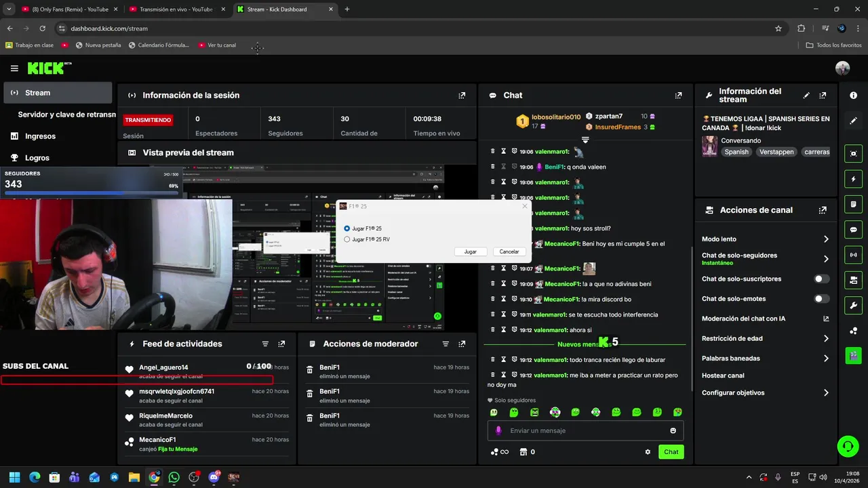Toggle session info broadcast icon in right sidebar
This screenshot has height=488, width=868.
(853, 255)
